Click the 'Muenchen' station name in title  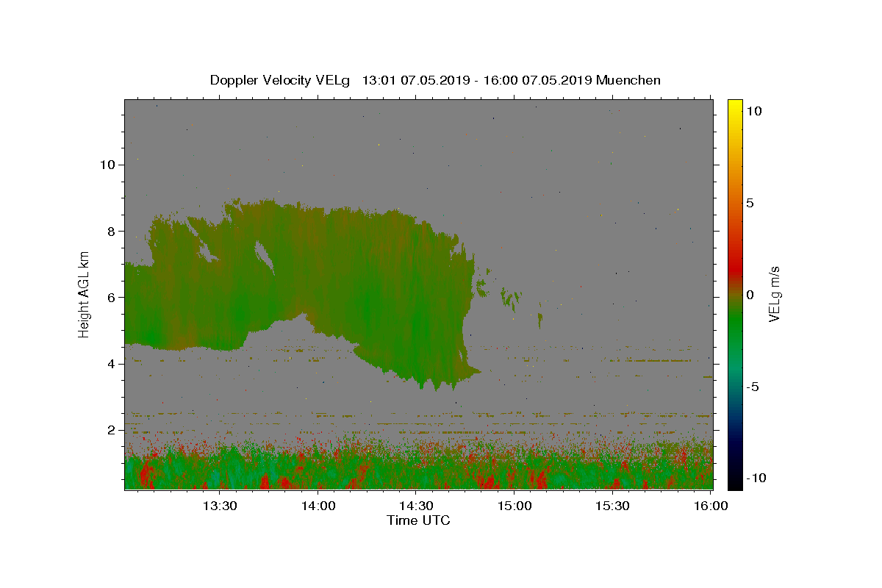(628, 80)
